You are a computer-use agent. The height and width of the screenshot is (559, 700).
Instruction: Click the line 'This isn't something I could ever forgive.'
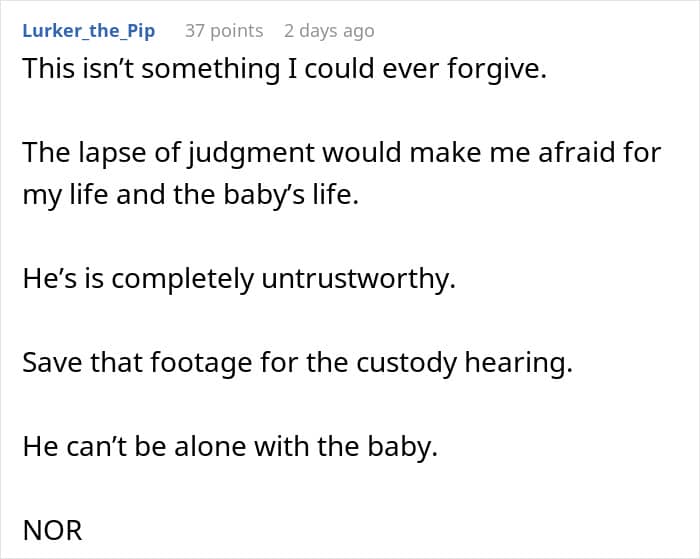(284, 69)
